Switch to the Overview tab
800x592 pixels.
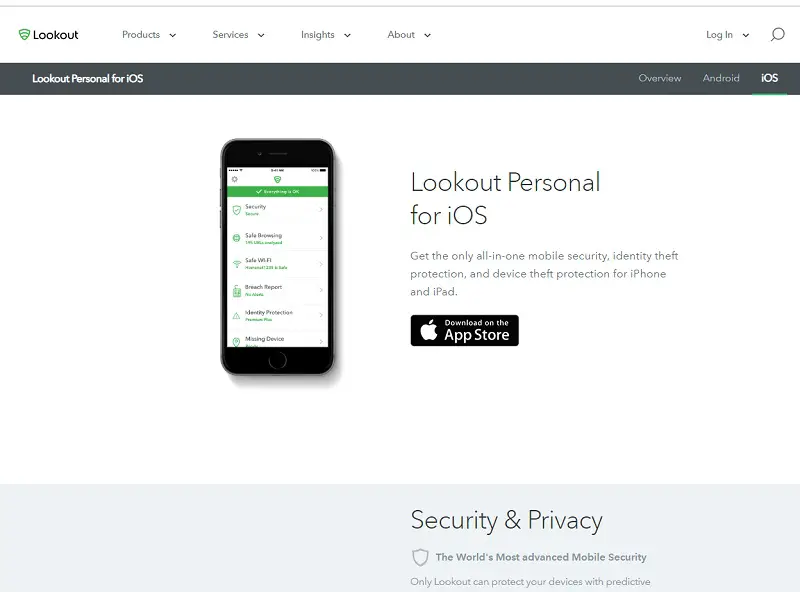660,78
